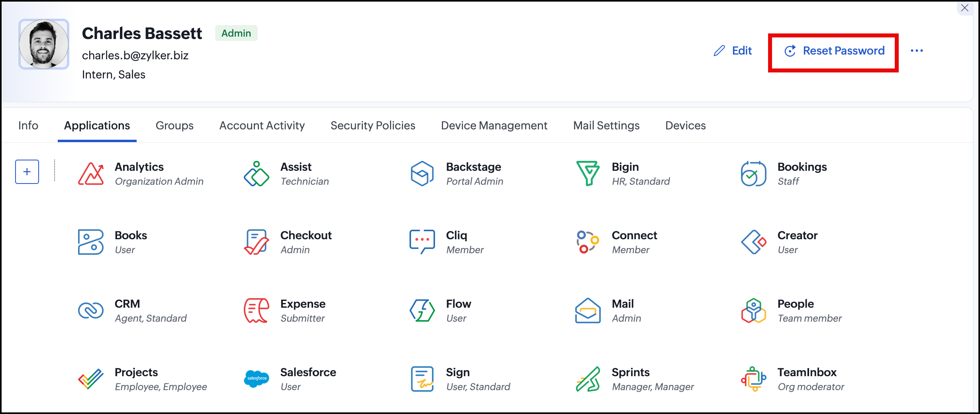Click the Expense app icon

257,310
